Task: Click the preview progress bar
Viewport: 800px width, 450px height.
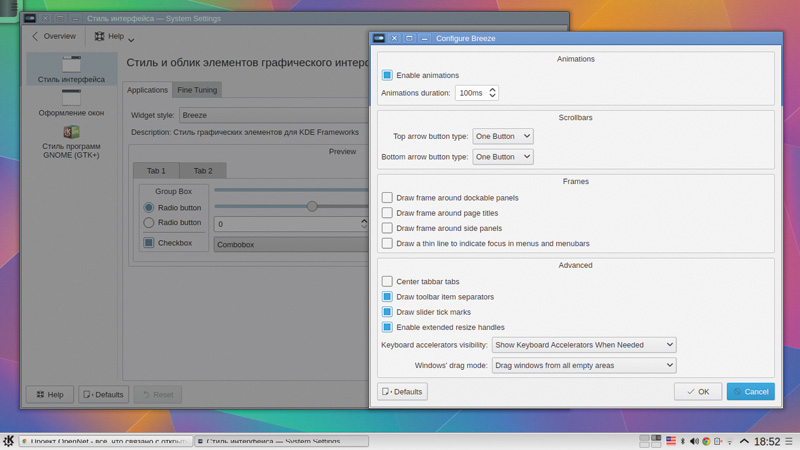Action: point(291,190)
